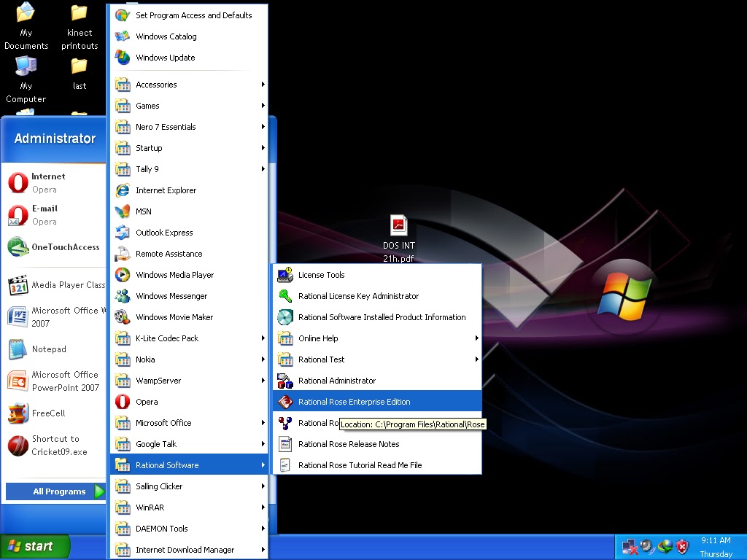Click the OneTouchAccess icon

tap(18, 246)
